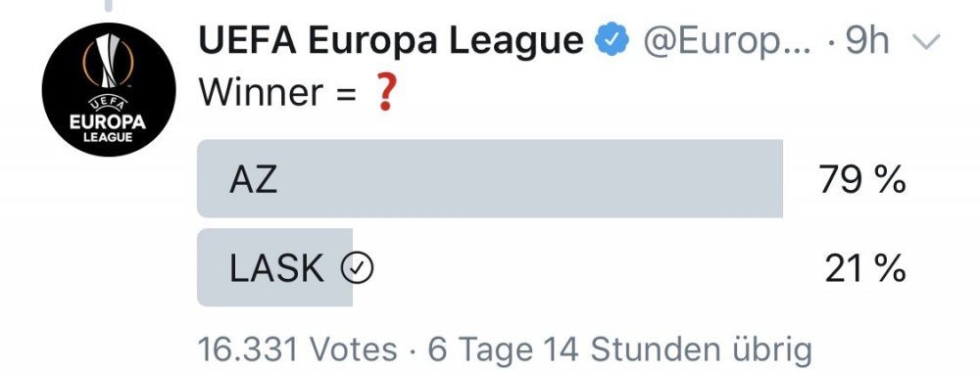Open the UEFA Europa League profile avatar
Image resolution: width=980 pixels, height=373 pixels.
pos(109,89)
